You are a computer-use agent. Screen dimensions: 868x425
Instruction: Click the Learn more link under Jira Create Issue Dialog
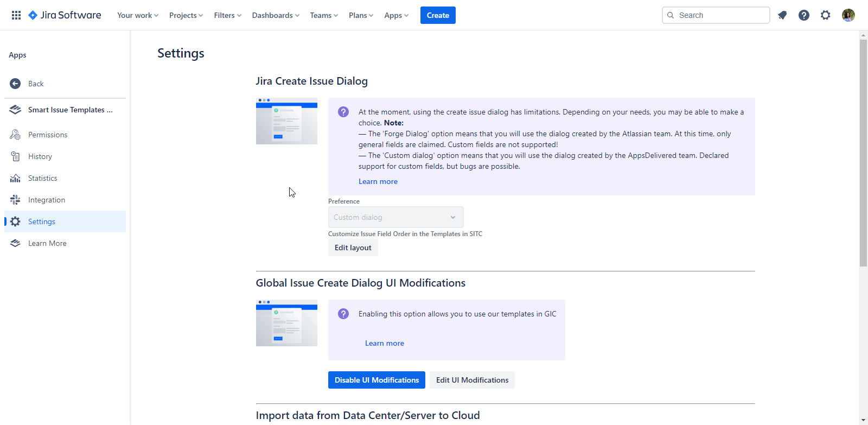(x=378, y=181)
